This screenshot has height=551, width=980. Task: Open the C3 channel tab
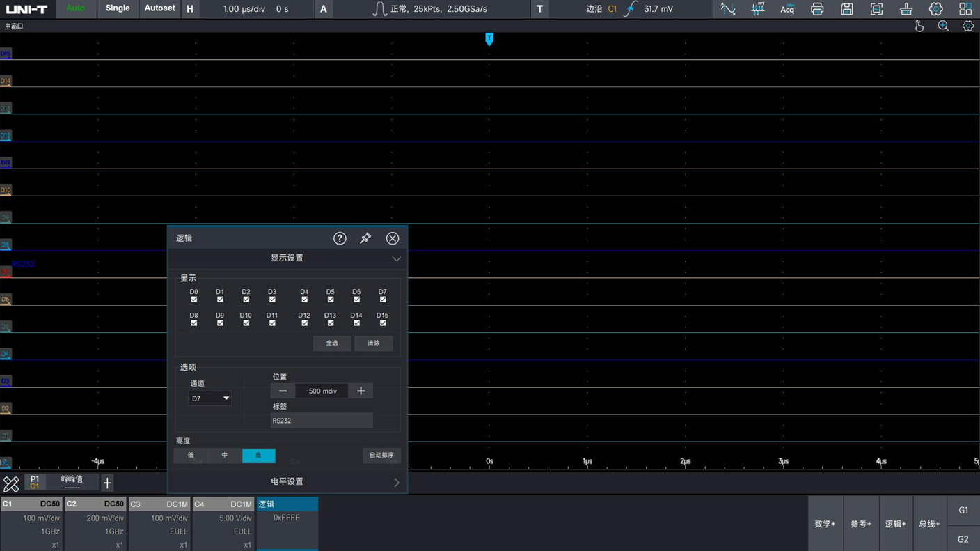[x=160, y=524]
